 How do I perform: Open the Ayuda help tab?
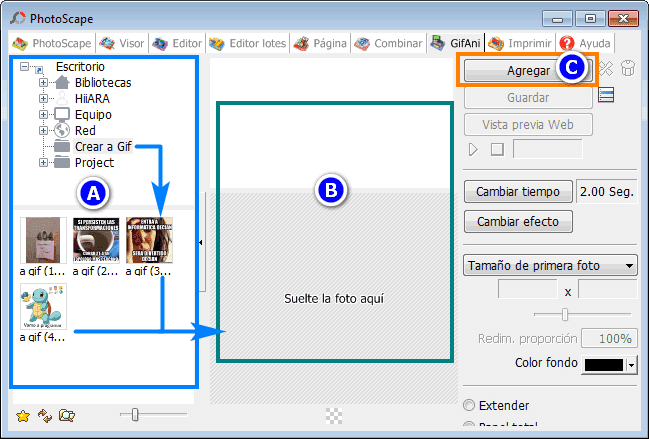585,43
